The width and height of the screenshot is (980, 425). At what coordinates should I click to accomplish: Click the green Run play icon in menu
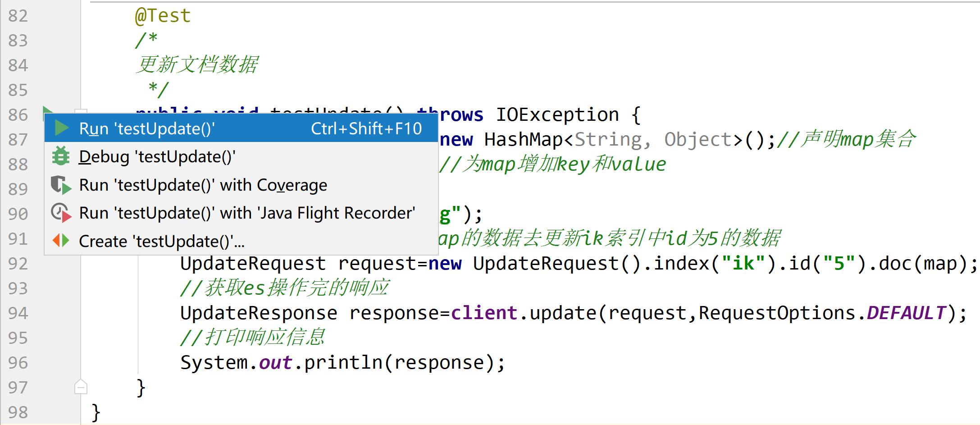(x=61, y=128)
